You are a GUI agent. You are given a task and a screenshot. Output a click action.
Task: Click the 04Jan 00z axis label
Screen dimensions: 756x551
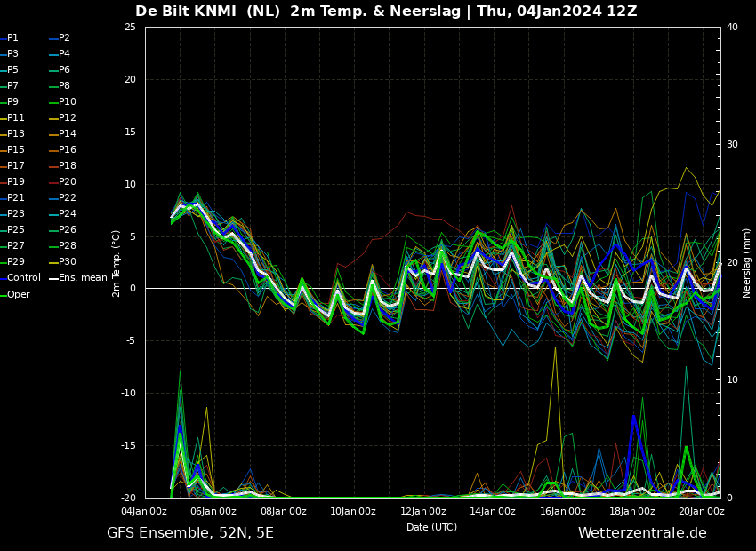point(144,512)
